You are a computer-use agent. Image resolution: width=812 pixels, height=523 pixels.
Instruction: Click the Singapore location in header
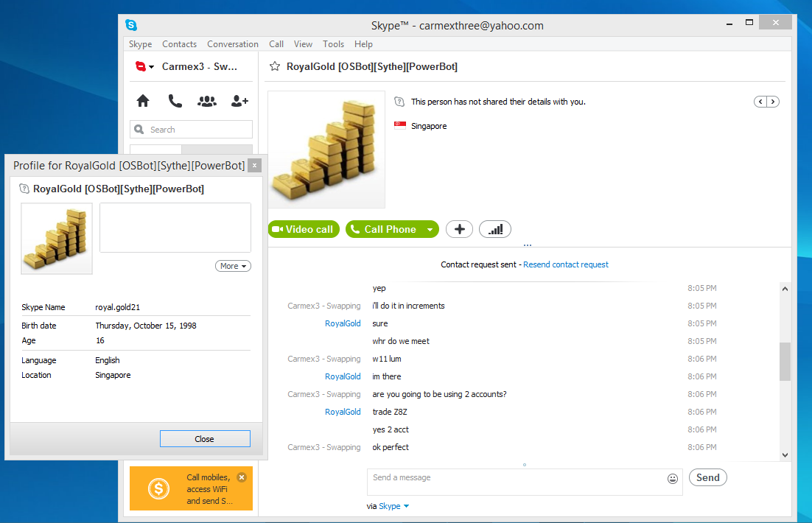pos(429,126)
